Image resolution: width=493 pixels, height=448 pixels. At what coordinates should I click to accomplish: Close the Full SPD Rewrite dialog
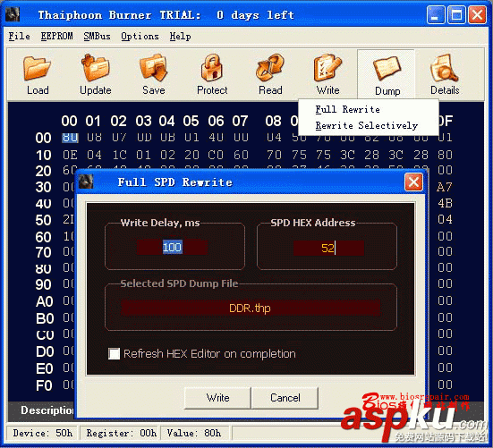coord(413,182)
